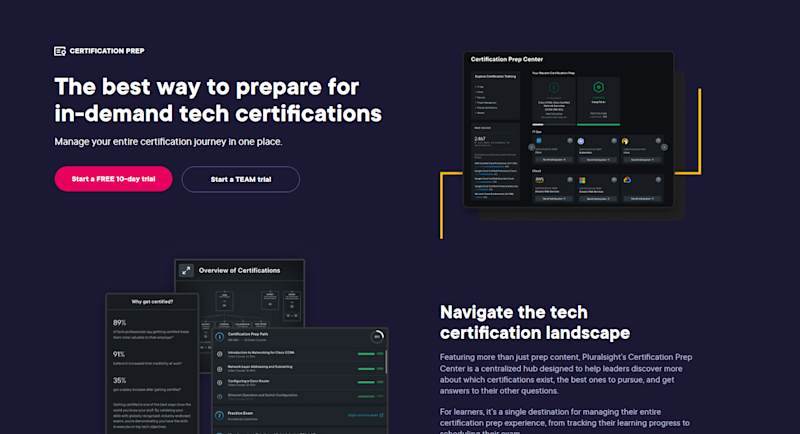Click See all training plans on Kubernetes card
Screen dimensions: 800x434
pos(597,160)
